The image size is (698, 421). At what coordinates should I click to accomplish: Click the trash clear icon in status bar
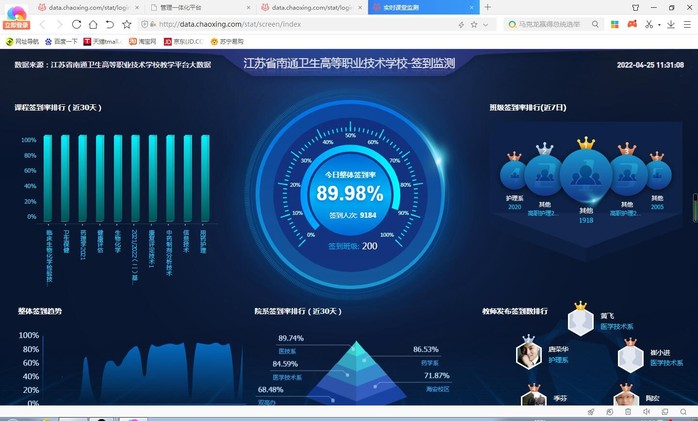point(628,412)
